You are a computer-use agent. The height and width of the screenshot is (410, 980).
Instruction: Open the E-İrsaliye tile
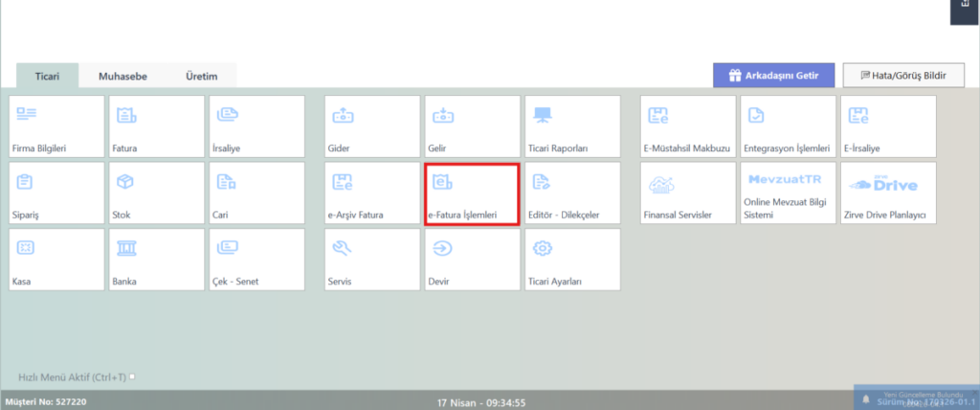pos(889,126)
